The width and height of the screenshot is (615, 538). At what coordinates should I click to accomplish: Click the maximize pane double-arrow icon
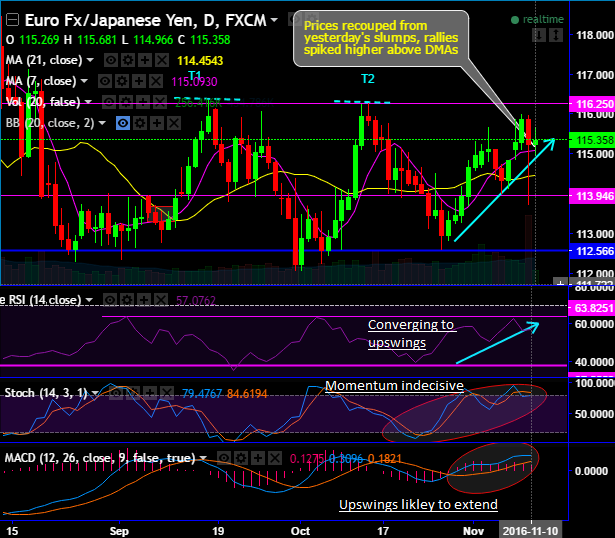point(556,35)
